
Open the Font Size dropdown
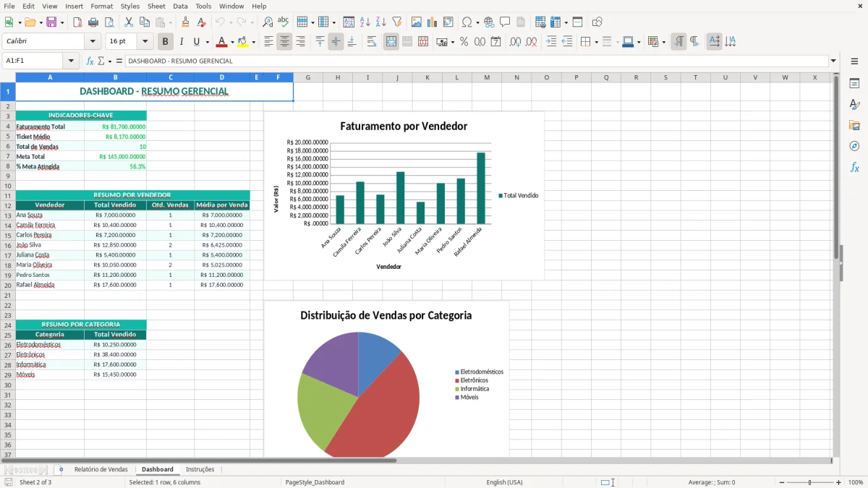145,42
